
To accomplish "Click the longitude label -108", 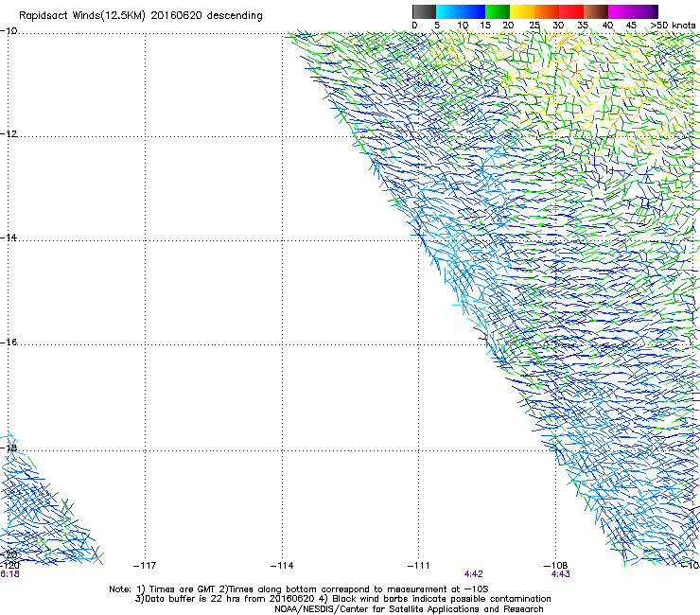I will coord(556,566).
